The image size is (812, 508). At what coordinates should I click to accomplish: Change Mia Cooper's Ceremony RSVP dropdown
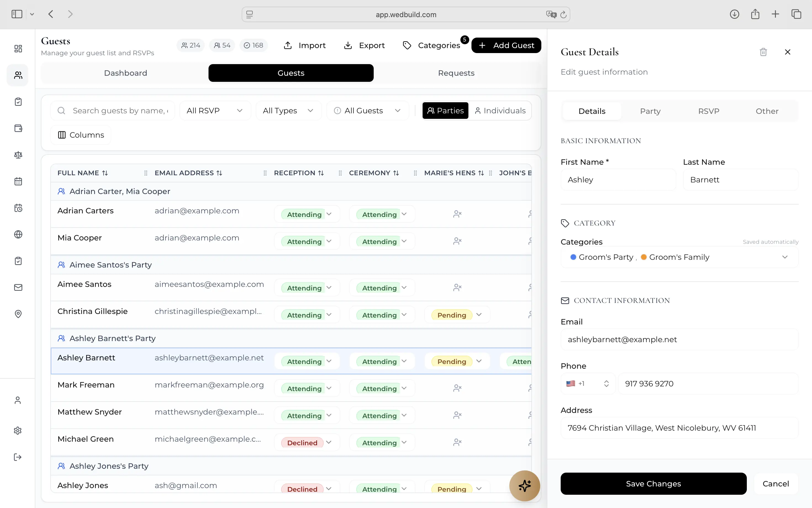382,241
